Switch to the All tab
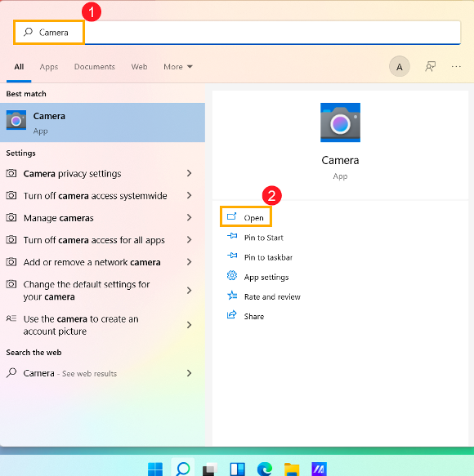This screenshot has height=476, width=474. click(19, 67)
